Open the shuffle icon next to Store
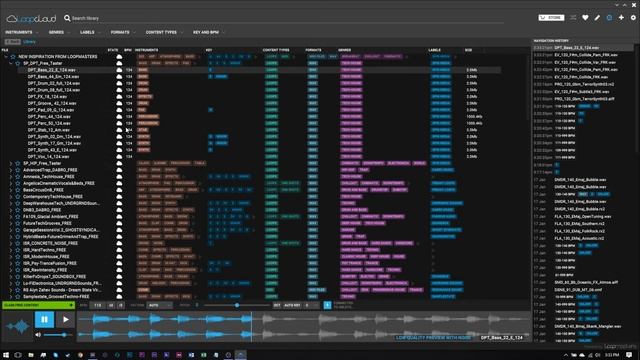Screen dimensions: 640x360 pos(573,18)
